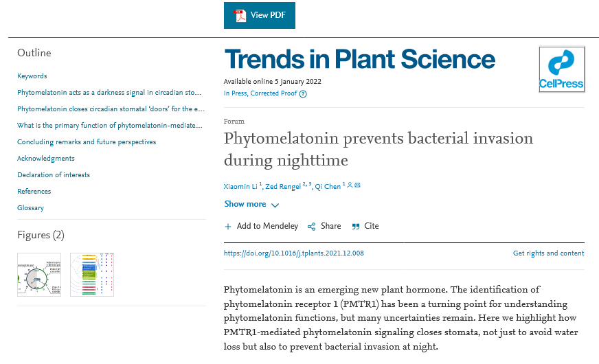This screenshot has height=364, width=599.
Task: Click the Trends in Plant Science journal title
Action: pos(359,59)
